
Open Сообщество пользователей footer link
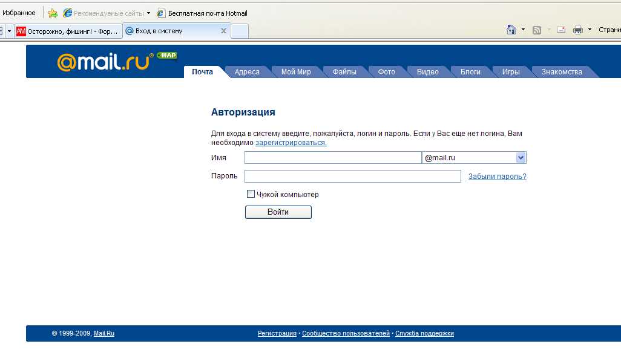pos(346,334)
